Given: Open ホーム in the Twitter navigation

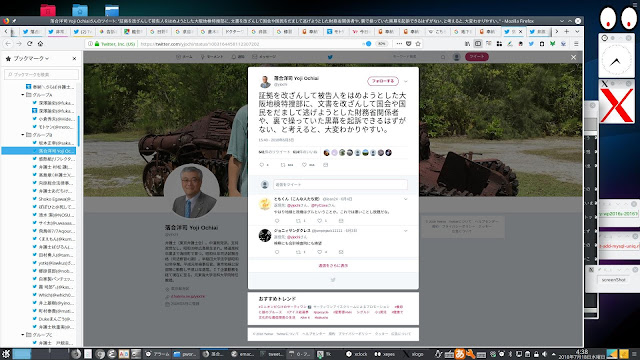Looking at the screenshot, I should (184, 57).
